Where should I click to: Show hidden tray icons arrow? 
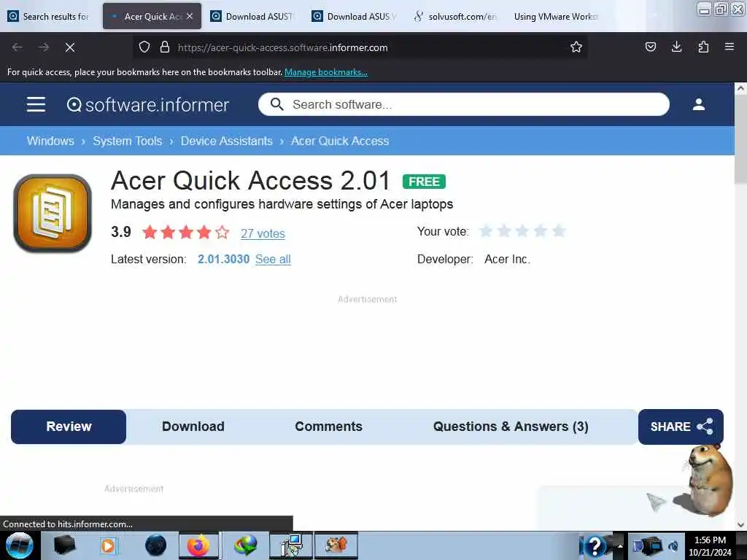click(620, 545)
